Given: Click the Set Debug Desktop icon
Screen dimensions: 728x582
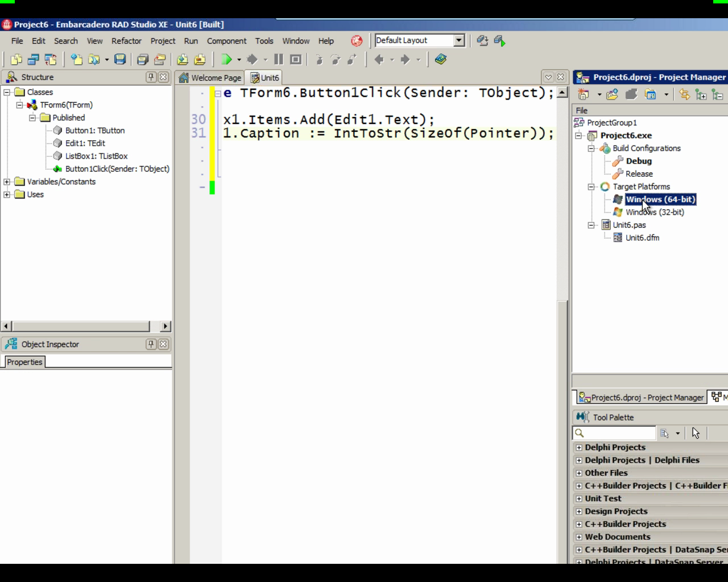Looking at the screenshot, I should coord(500,40).
